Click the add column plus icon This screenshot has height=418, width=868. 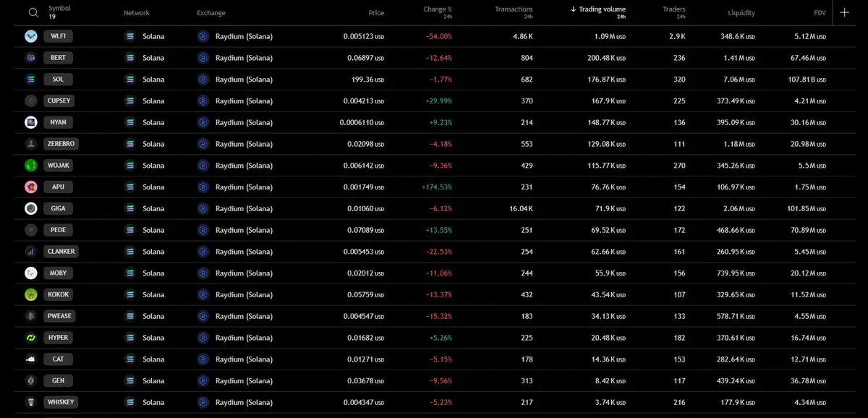844,12
